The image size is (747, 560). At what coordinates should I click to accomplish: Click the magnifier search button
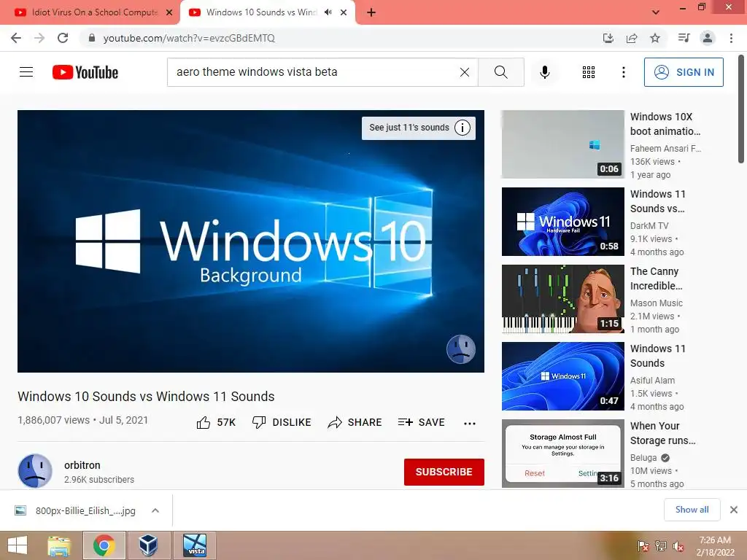(500, 72)
